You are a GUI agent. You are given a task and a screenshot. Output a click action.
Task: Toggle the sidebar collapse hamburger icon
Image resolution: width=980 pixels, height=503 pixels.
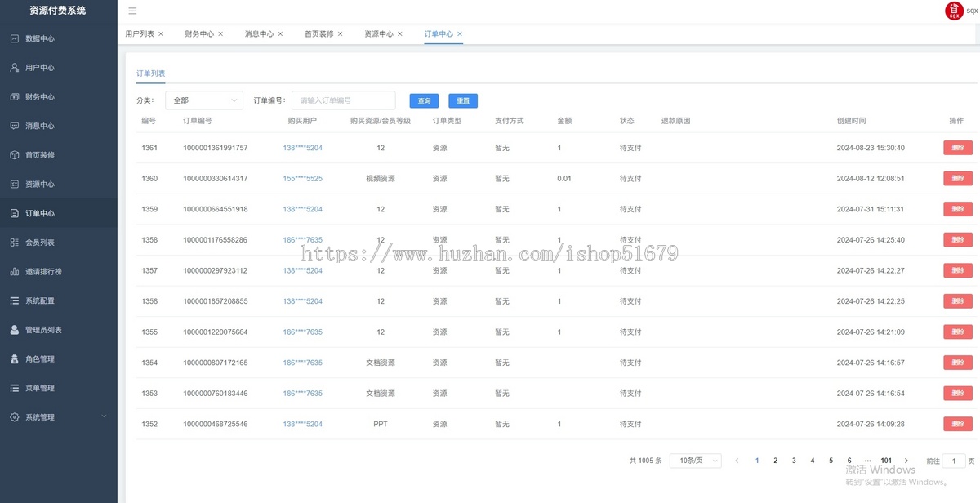click(132, 11)
